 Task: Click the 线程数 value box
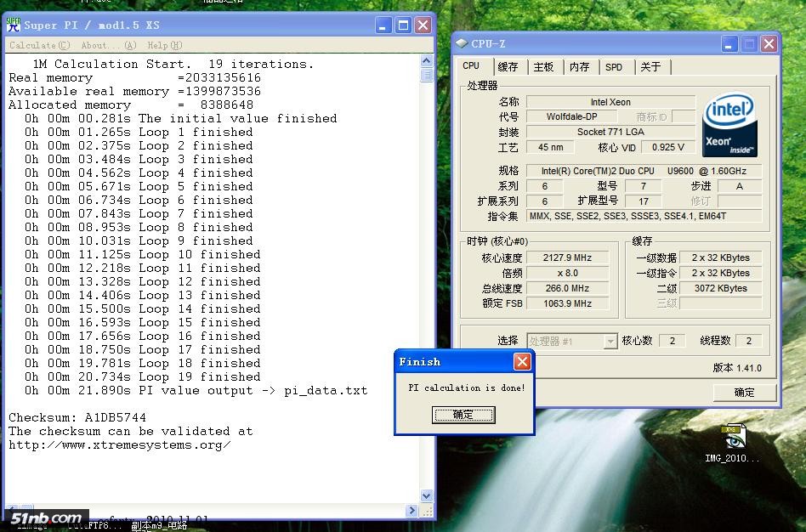coord(749,341)
